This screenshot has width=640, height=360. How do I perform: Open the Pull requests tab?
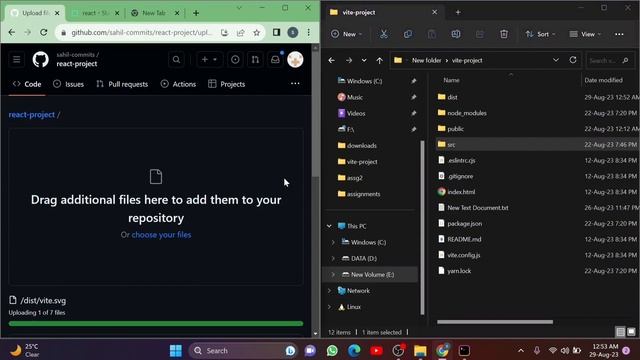(x=122, y=84)
